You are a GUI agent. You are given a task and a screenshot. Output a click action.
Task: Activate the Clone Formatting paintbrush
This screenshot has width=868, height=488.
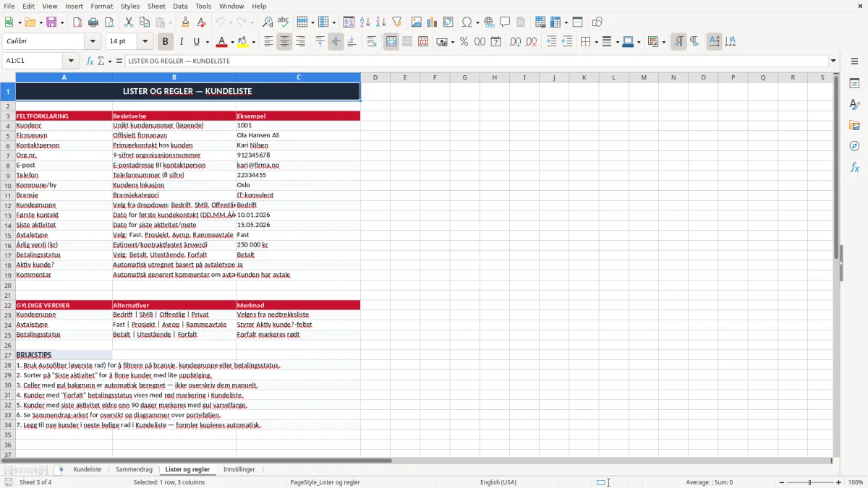pos(185,22)
